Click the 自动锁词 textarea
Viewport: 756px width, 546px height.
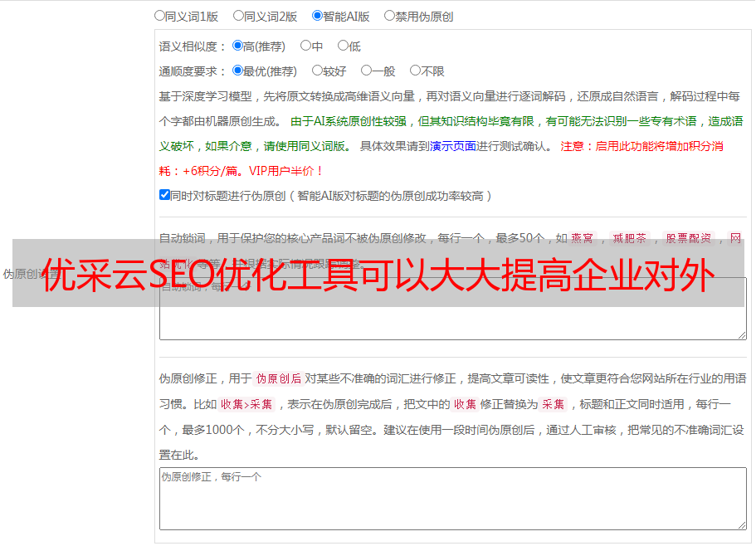(453, 309)
